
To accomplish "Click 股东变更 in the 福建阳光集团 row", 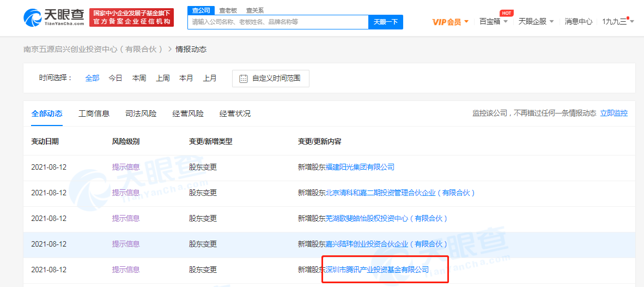I will pos(203,168).
